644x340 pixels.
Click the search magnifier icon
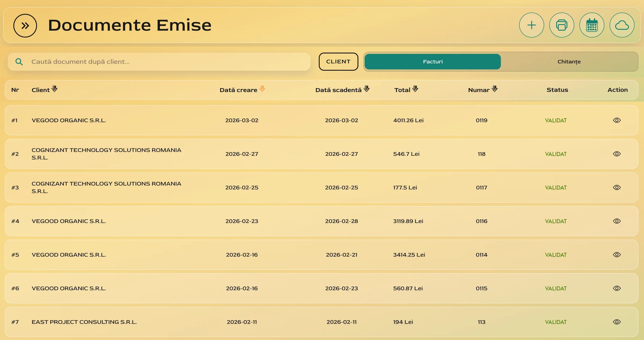(x=19, y=62)
